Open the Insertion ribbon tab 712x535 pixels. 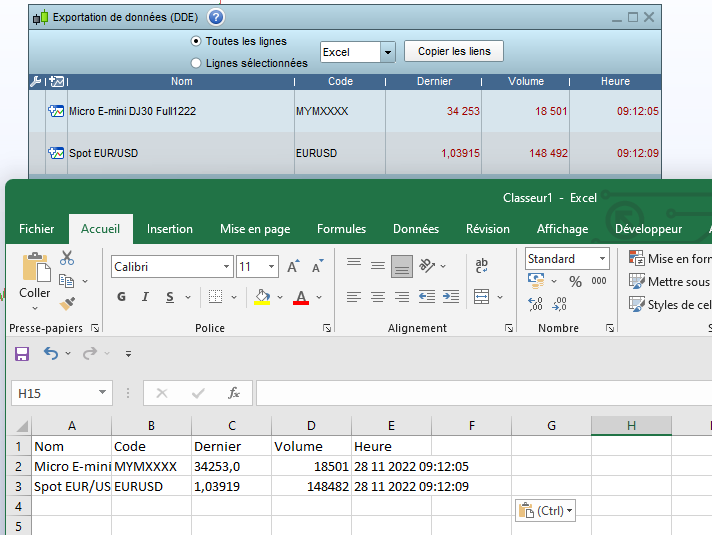pyautogui.click(x=170, y=229)
